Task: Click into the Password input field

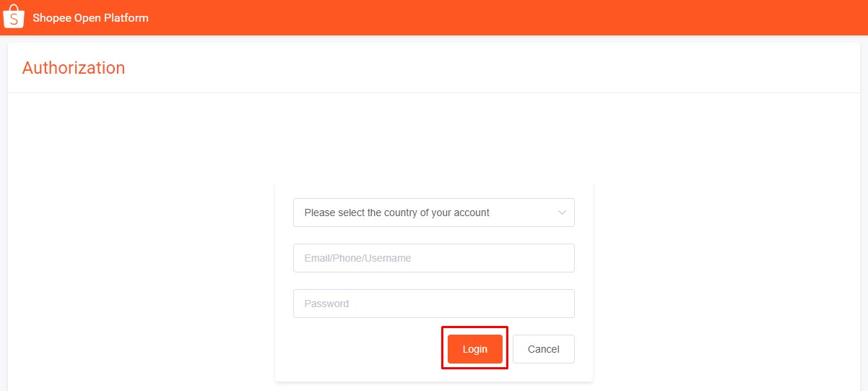Action: 433,304
